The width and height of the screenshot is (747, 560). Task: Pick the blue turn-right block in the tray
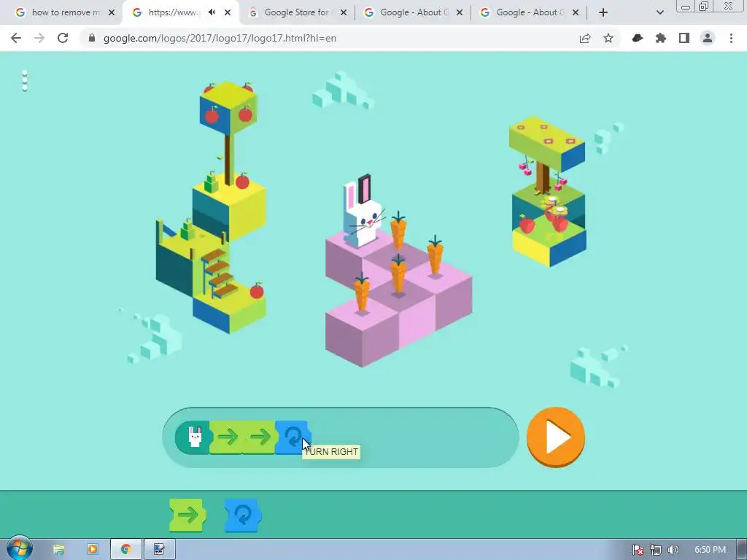point(243,516)
